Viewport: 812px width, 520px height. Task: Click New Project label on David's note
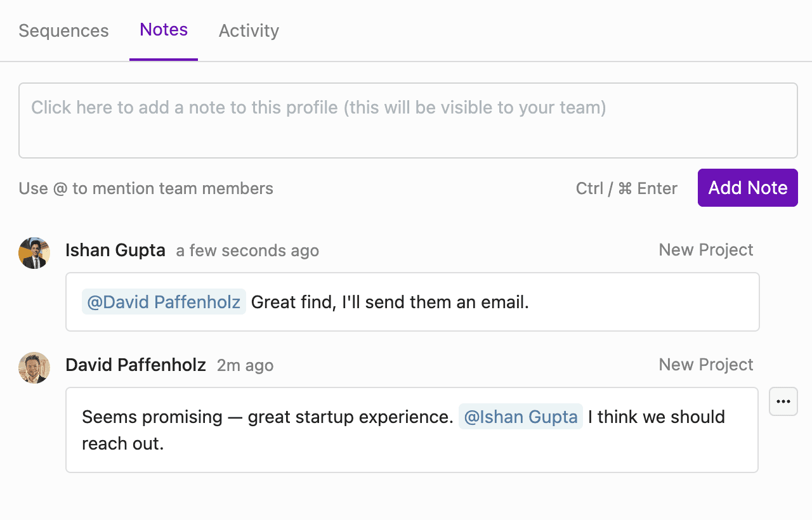coord(705,365)
